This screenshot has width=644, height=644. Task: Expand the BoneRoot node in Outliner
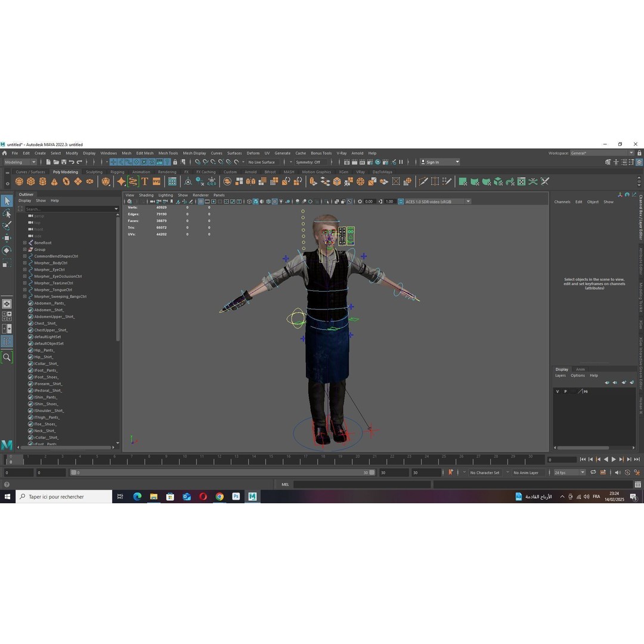(24, 243)
